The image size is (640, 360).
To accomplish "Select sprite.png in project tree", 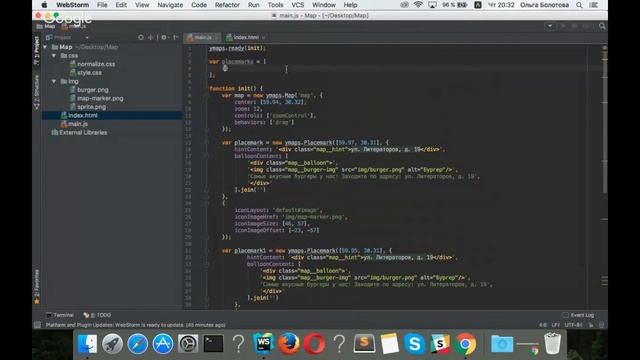I will pyautogui.click(x=91, y=107).
